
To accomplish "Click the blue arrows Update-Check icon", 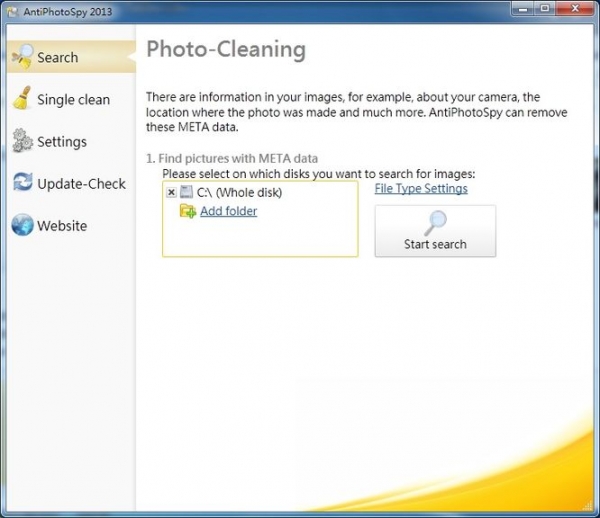I will coord(22,183).
